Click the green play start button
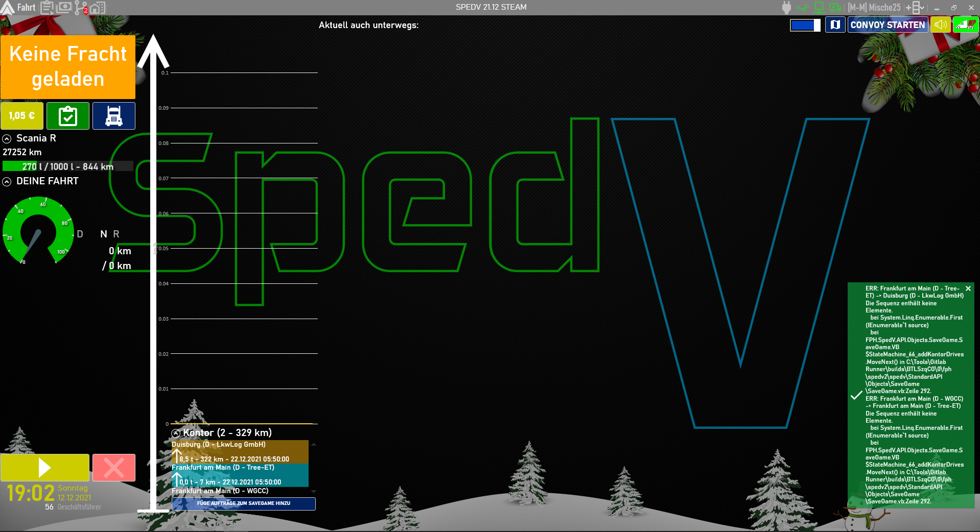This screenshot has width=980, height=532. [x=45, y=467]
